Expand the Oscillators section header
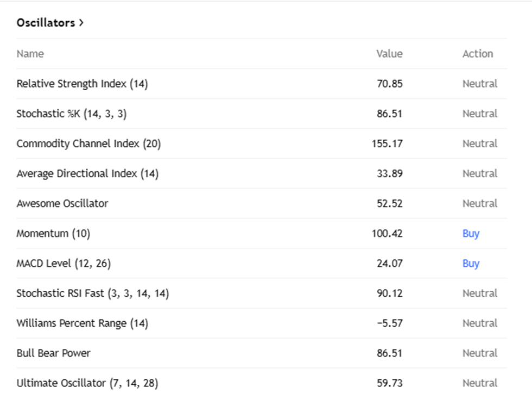This screenshot has width=532, height=400. point(50,23)
